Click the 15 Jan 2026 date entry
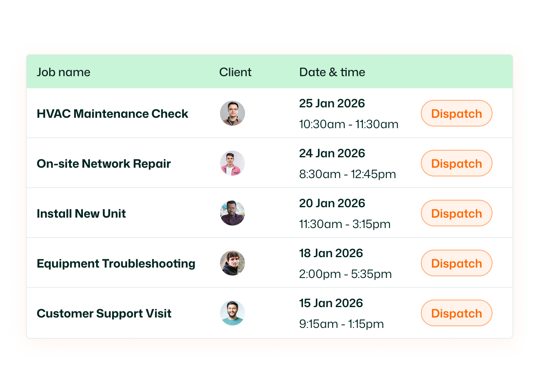 coord(331,303)
